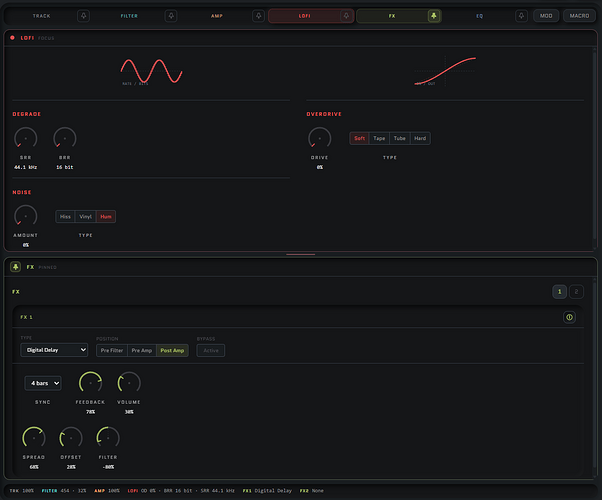Click the FILTER status bar entry
Viewport: 602px width, 500px height.
pyautogui.click(x=64, y=491)
